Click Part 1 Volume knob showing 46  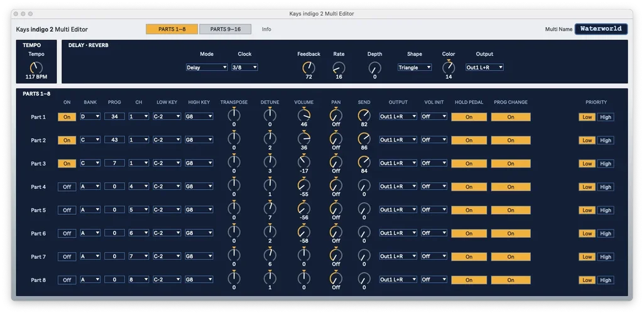(x=304, y=116)
